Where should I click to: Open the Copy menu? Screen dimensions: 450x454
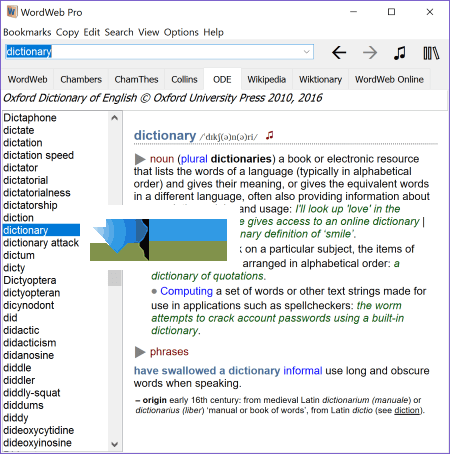coord(67,32)
